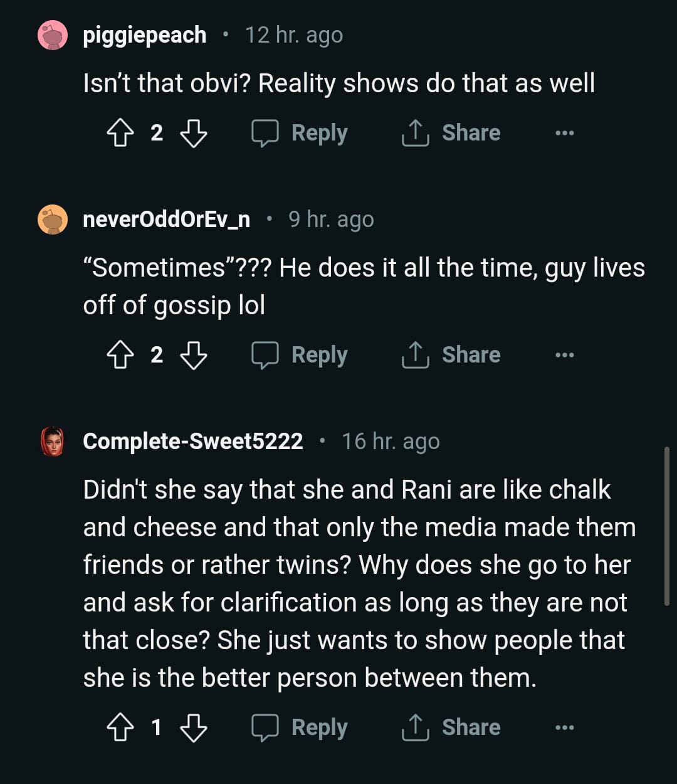This screenshot has width=677, height=784.
Task: Share neverOddOrEv_n's comment
Action: pyautogui.click(x=451, y=355)
